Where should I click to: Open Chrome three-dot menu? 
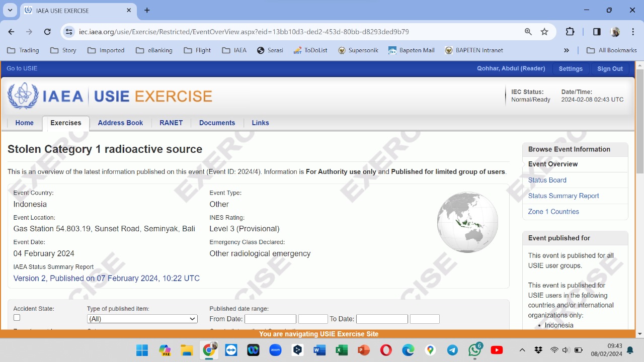point(632,32)
